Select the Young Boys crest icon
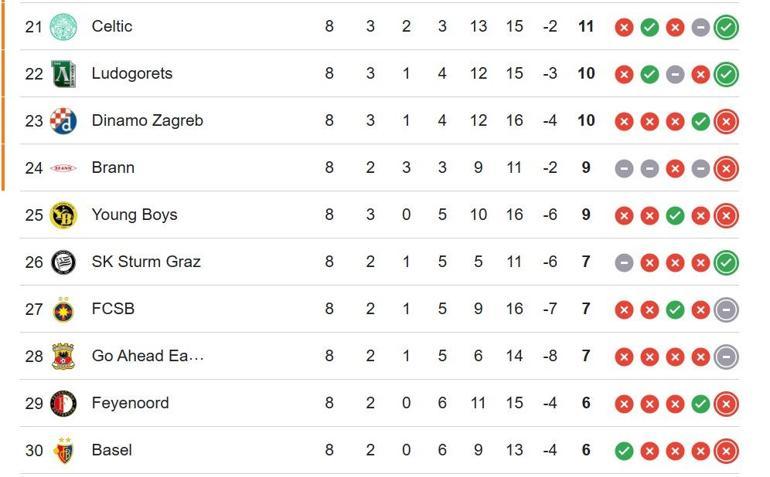770x477 pixels. (x=63, y=215)
